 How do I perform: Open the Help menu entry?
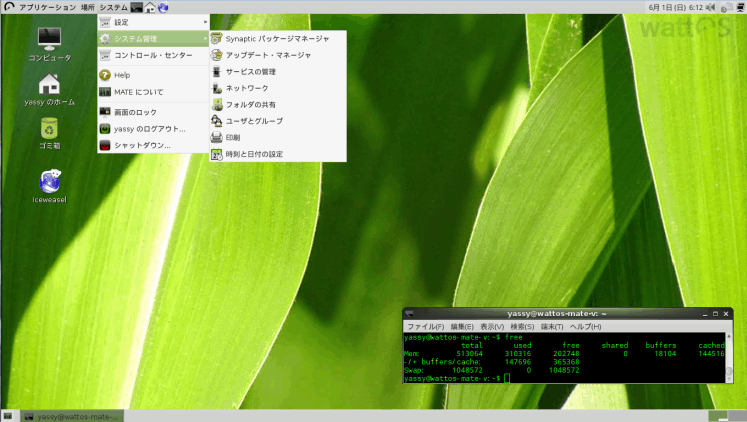[153, 75]
